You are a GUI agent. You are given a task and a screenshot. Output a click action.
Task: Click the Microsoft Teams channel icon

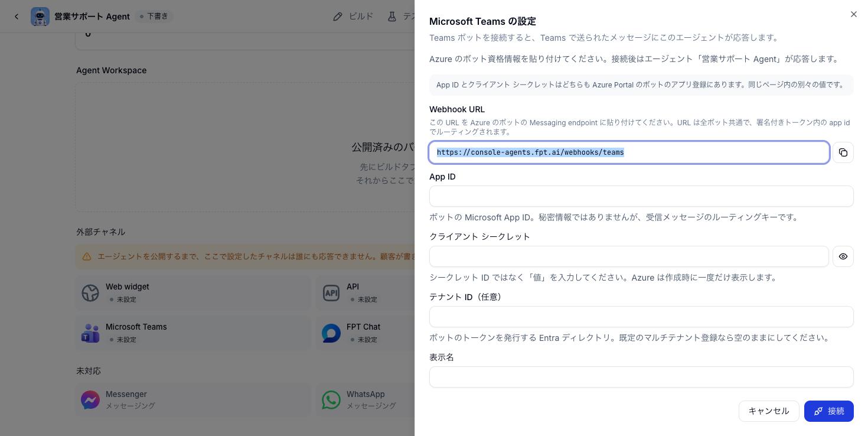pyautogui.click(x=90, y=333)
